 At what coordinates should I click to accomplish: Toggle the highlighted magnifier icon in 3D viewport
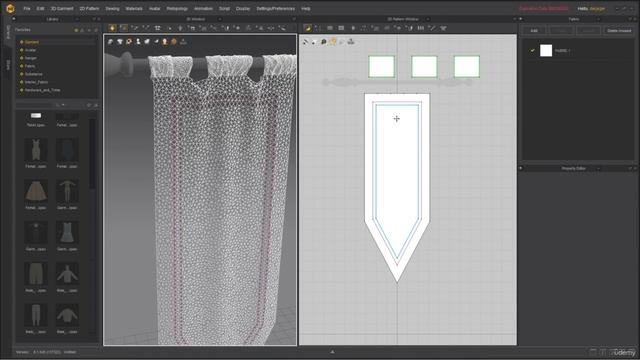[129, 42]
